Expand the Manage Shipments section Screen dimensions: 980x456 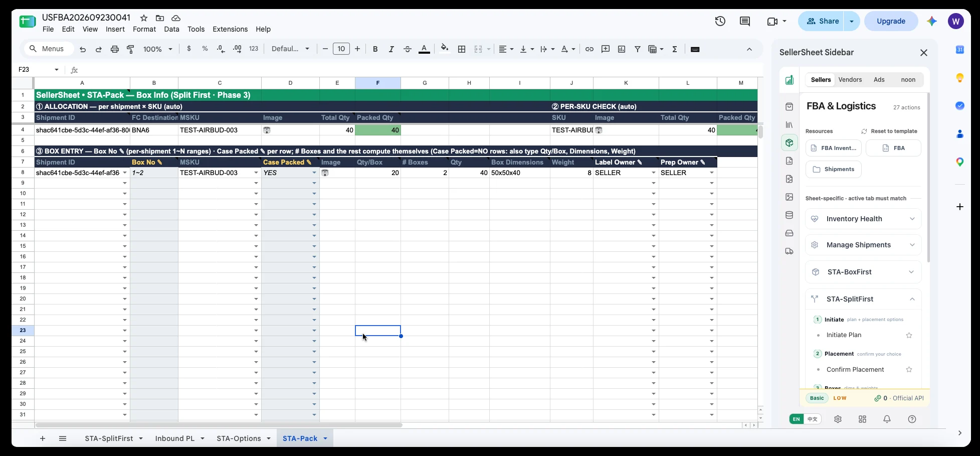coord(863,245)
